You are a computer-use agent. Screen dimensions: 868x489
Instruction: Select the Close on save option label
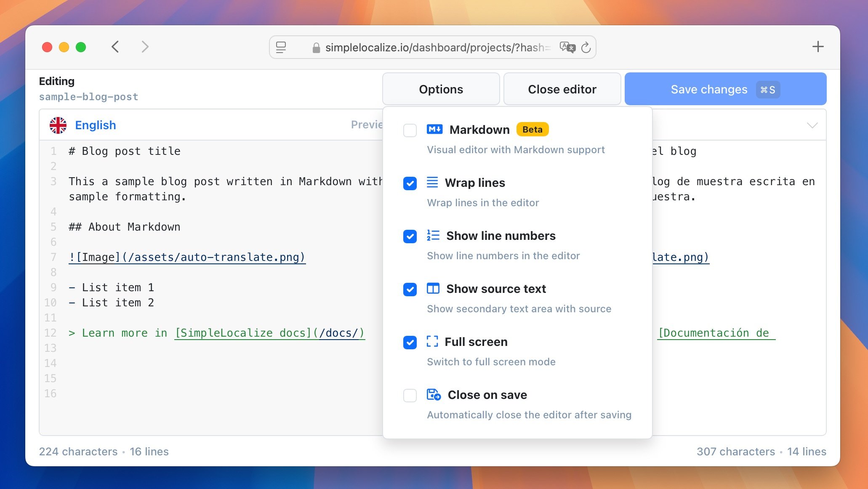[487, 395]
